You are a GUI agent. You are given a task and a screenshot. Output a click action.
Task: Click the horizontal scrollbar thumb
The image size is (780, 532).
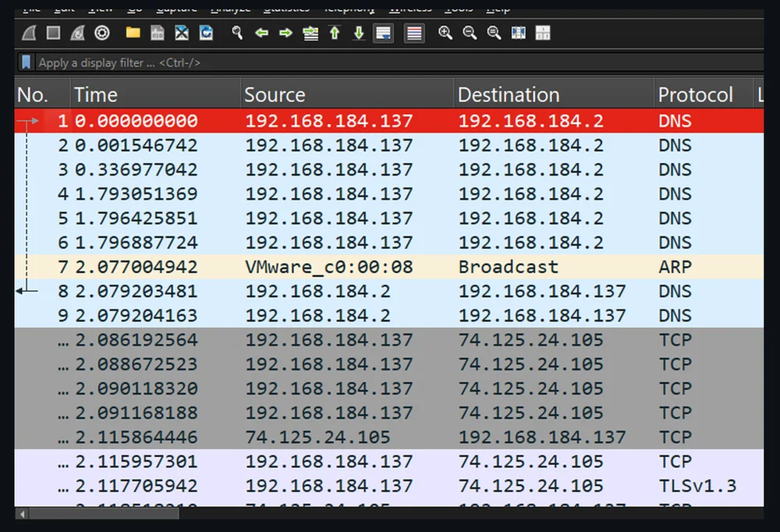pos(104,513)
